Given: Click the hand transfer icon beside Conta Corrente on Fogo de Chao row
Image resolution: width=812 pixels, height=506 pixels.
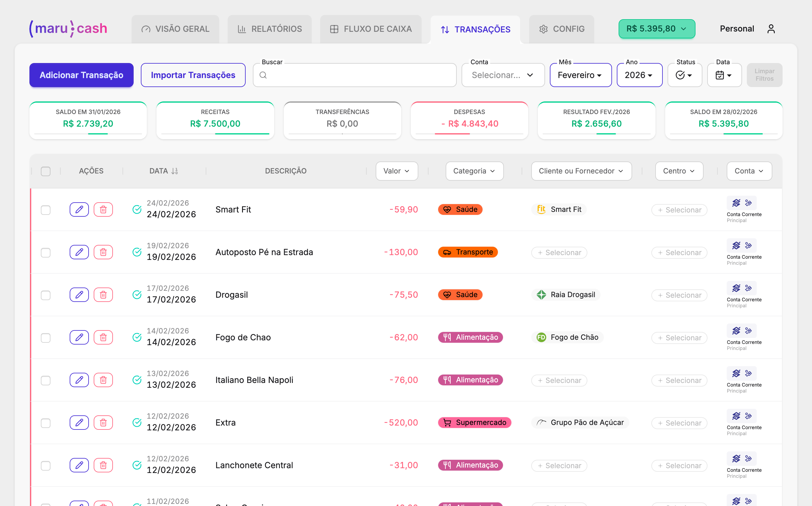Looking at the screenshot, I should pyautogui.click(x=748, y=331).
